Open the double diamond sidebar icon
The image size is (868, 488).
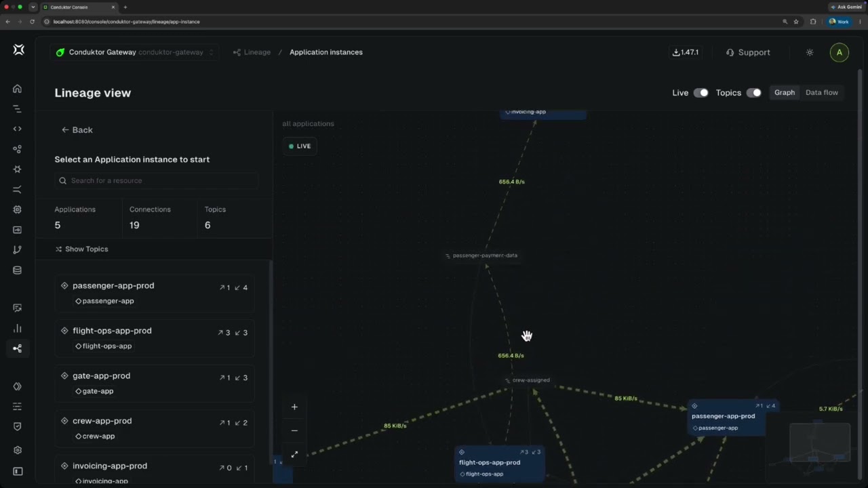(x=18, y=386)
